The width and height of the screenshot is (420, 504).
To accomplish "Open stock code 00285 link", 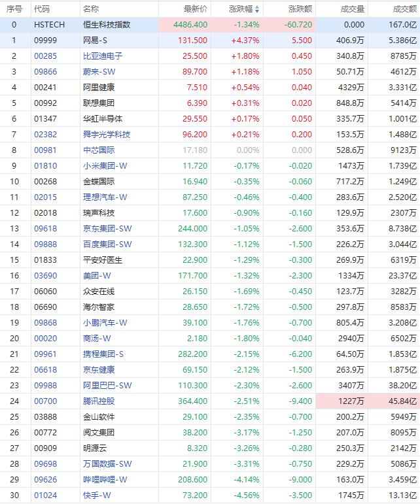I will [45, 56].
